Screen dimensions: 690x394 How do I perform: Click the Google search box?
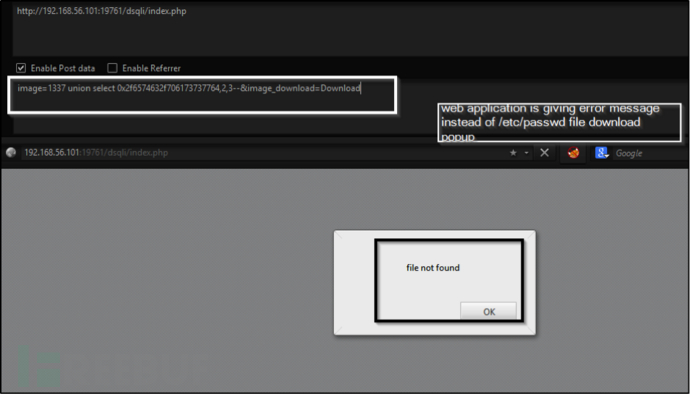click(650, 153)
